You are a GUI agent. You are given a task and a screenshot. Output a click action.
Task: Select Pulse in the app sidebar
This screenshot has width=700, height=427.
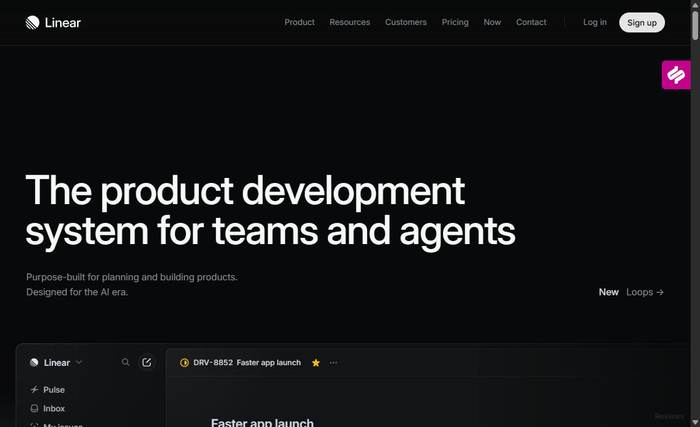coord(54,390)
